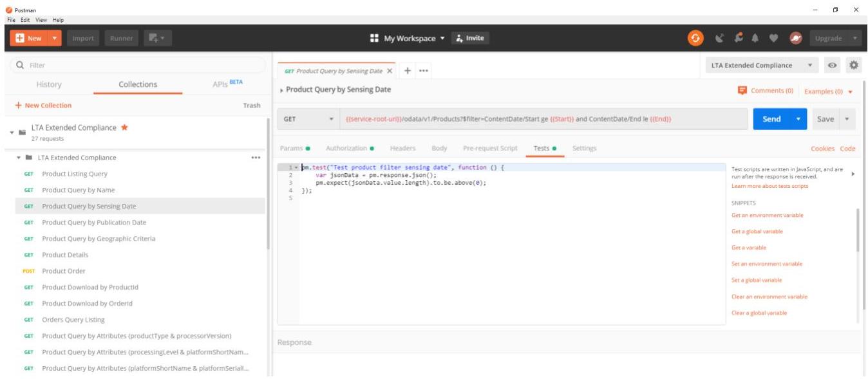Click the Comments speech bubble icon
This screenshot has height=379, width=868.
tap(742, 91)
